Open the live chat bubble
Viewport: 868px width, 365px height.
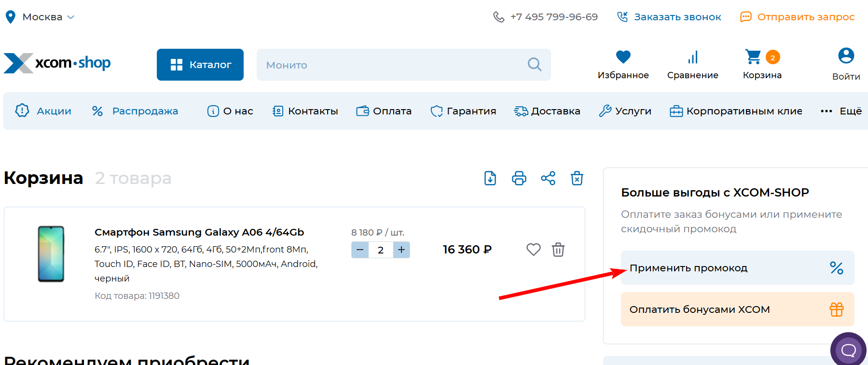tap(848, 350)
